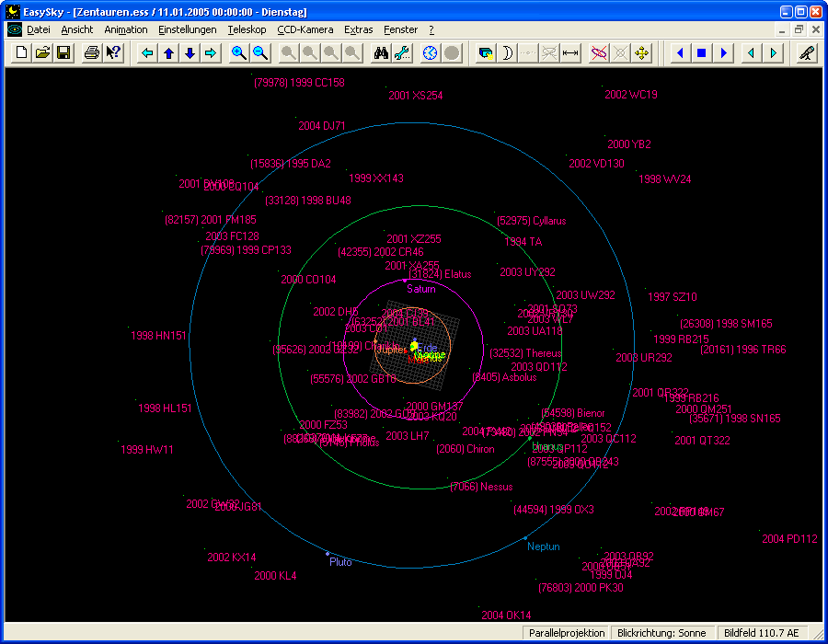The image size is (828, 644).
Task: Toggle the crescent moon display button
Action: tap(507, 53)
